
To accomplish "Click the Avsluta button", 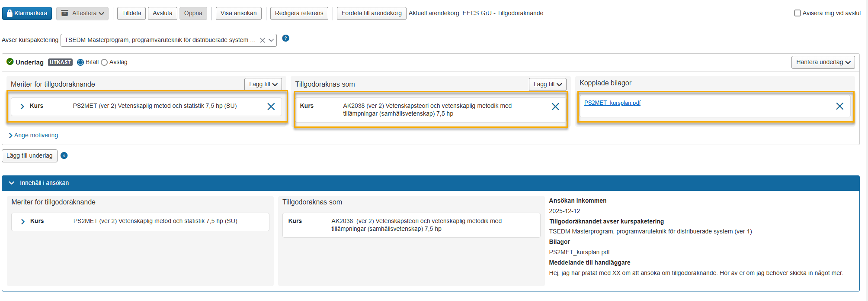I will 163,13.
